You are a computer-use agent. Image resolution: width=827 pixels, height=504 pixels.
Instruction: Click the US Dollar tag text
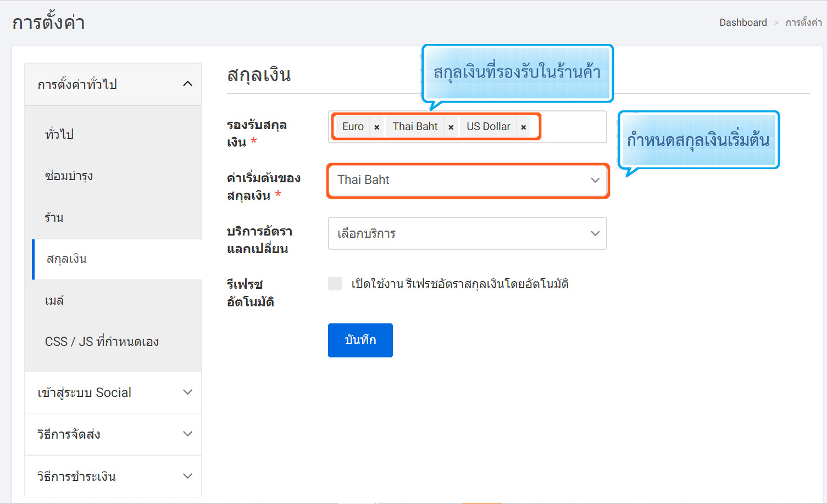(x=489, y=127)
